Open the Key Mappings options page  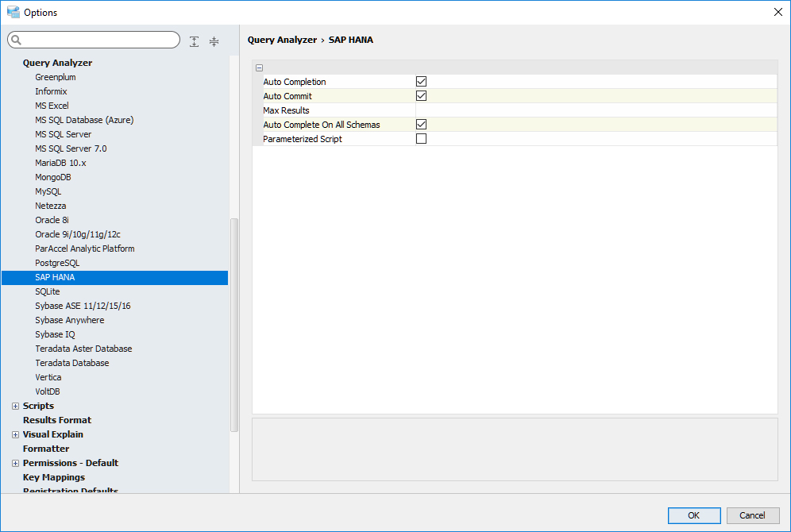click(x=54, y=477)
